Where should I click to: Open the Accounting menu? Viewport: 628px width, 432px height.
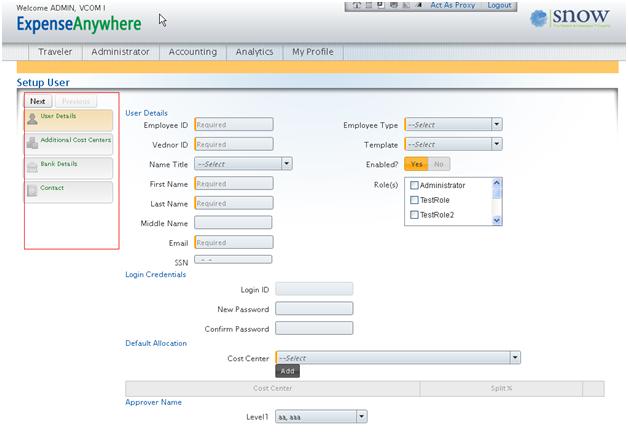[193, 52]
